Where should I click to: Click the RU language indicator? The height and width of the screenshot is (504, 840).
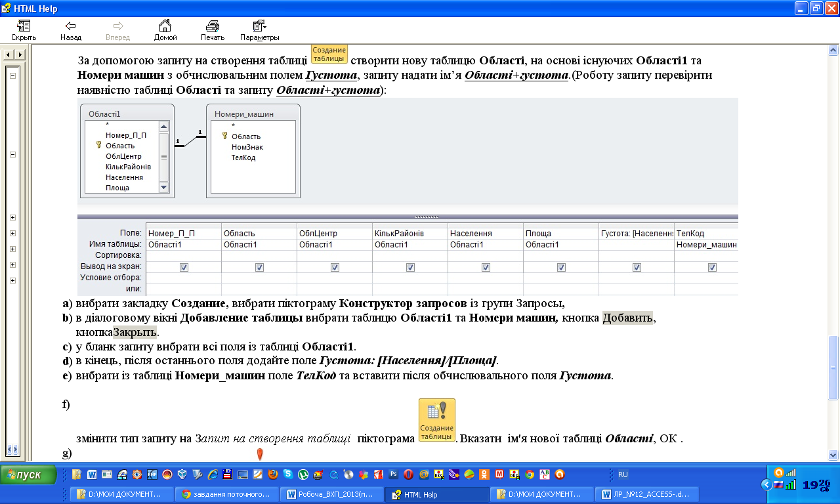point(623,474)
